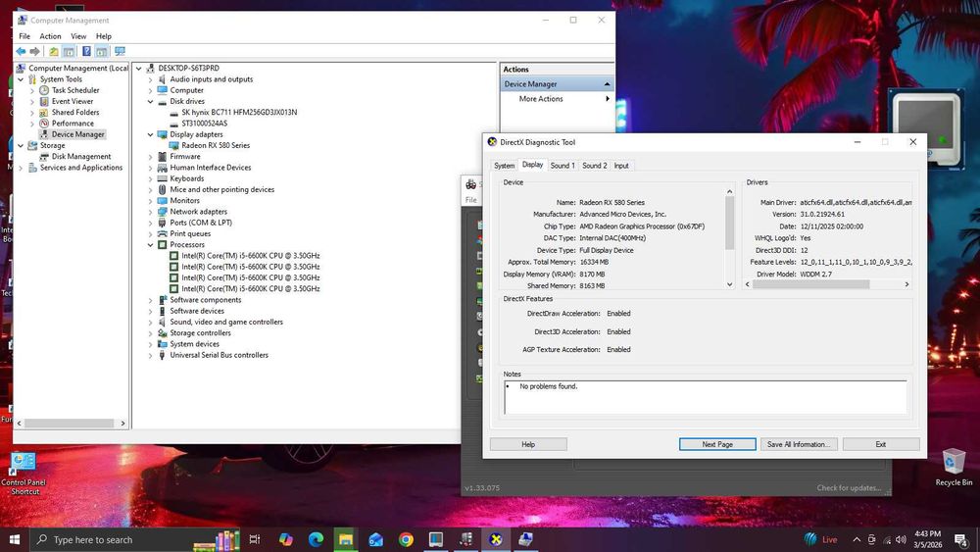Click the DirectX Diagnostic taskbar icon
This screenshot has height=552, width=980.
(496, 539)
